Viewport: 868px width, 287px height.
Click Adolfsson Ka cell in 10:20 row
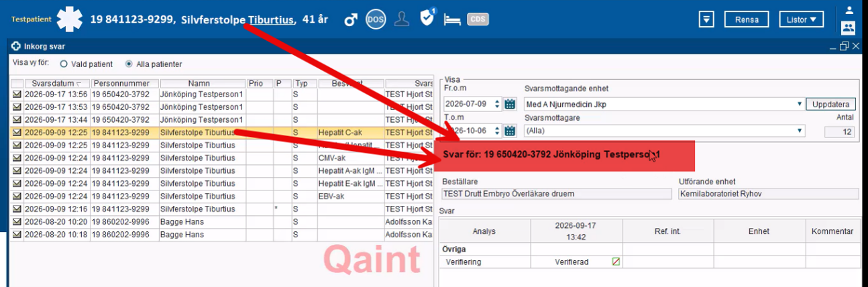click(x=409, y=222)
